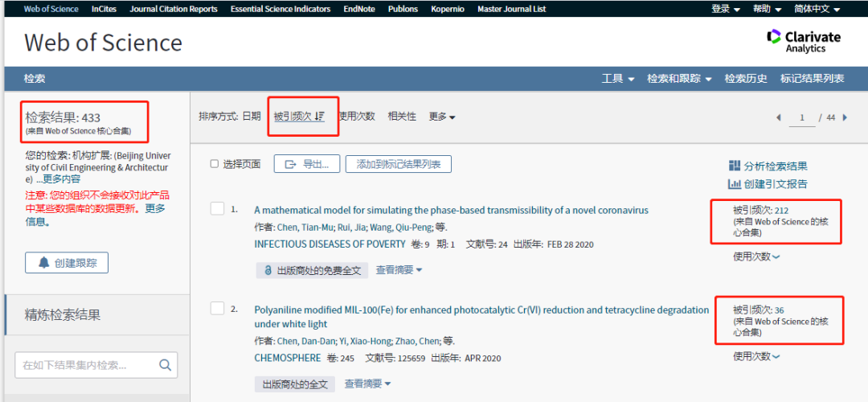The width and height of the screenshot is (868, 402).
Task: Click the open access lock icon on result 1
Action: coord(268,270)
